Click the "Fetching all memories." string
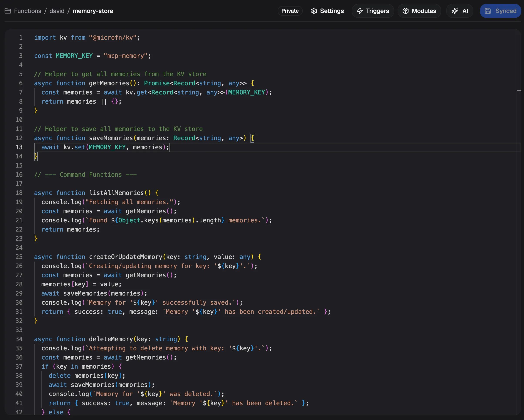This screenshot has width=524, height=420. tap(129, 202)
